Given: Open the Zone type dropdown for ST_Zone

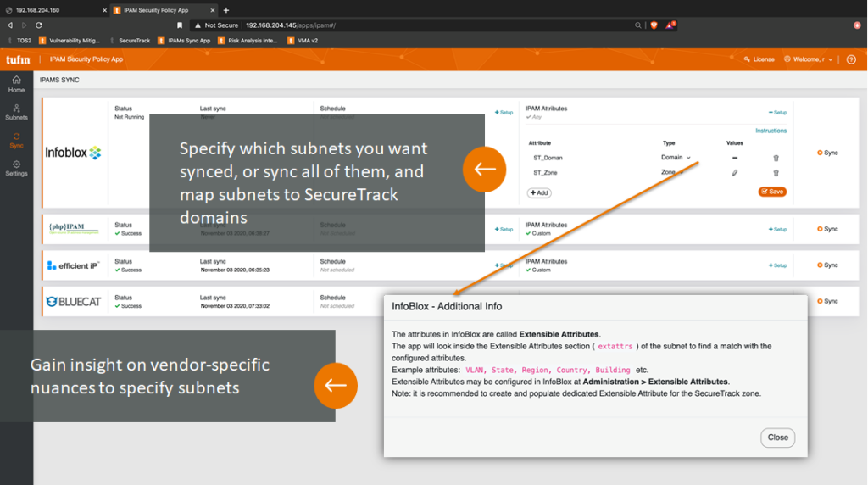Looking at the screenshot, I should coord(676,173).
